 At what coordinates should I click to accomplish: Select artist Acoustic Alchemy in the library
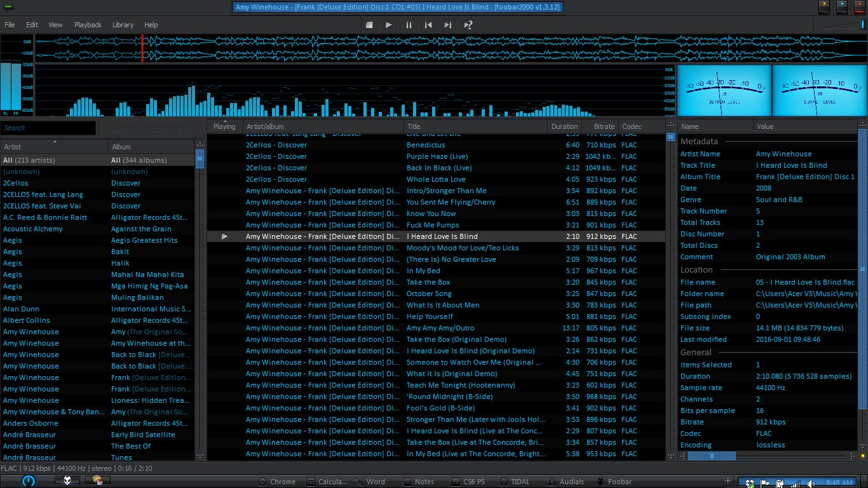(x=33, y=229)
